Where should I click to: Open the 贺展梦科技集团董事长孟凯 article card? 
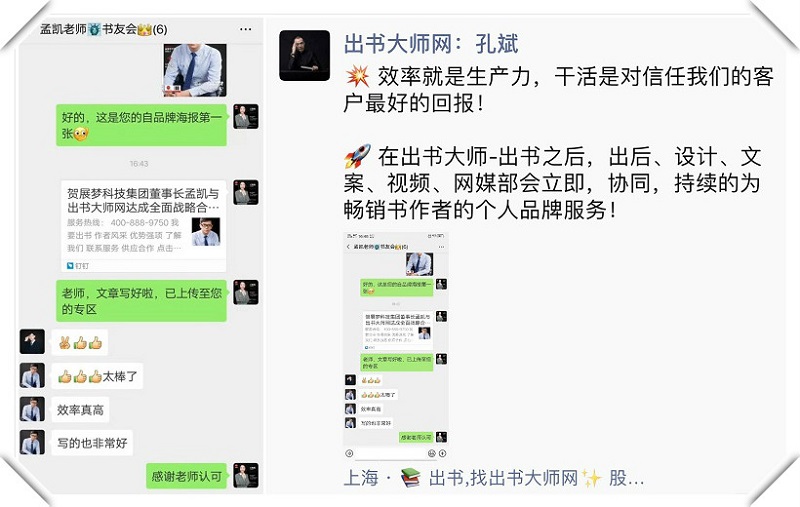click(143, 225)
